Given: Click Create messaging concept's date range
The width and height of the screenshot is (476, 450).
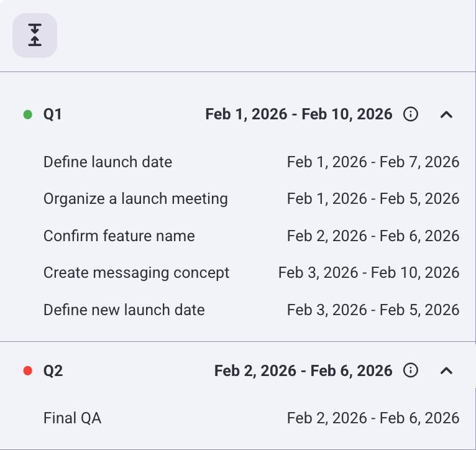Looking at the screenshot, I should [x=368, y=273].
